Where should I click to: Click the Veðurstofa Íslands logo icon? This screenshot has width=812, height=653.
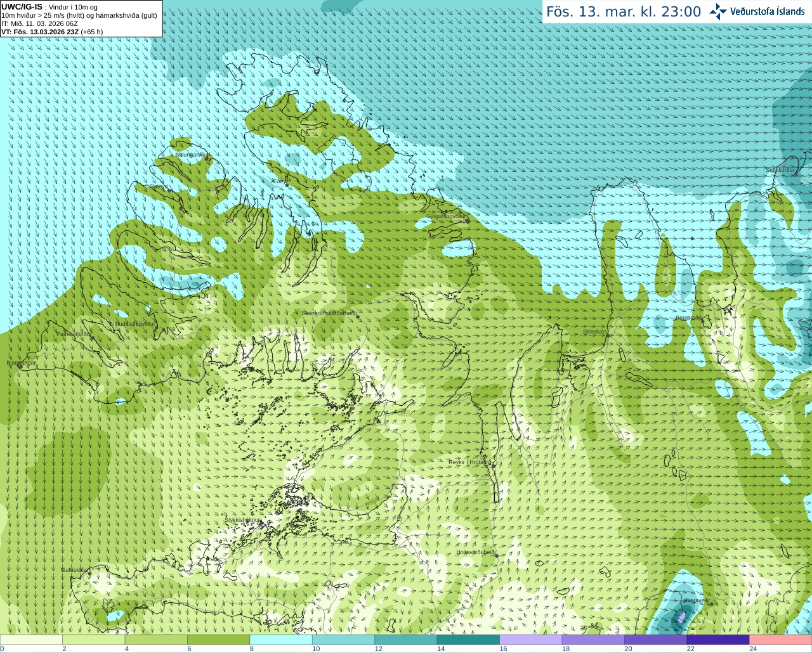(x=718, y=11)
